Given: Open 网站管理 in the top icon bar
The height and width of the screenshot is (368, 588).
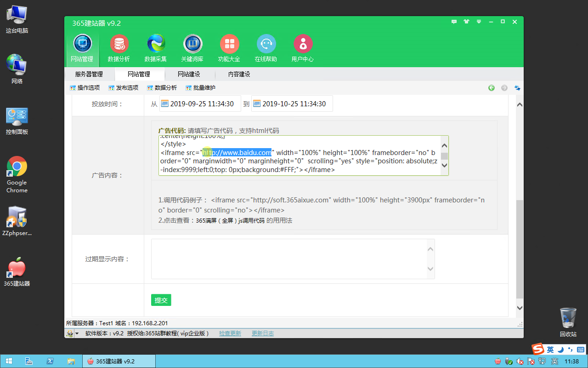Looking at the screenshot, I should tap(82, 48).
